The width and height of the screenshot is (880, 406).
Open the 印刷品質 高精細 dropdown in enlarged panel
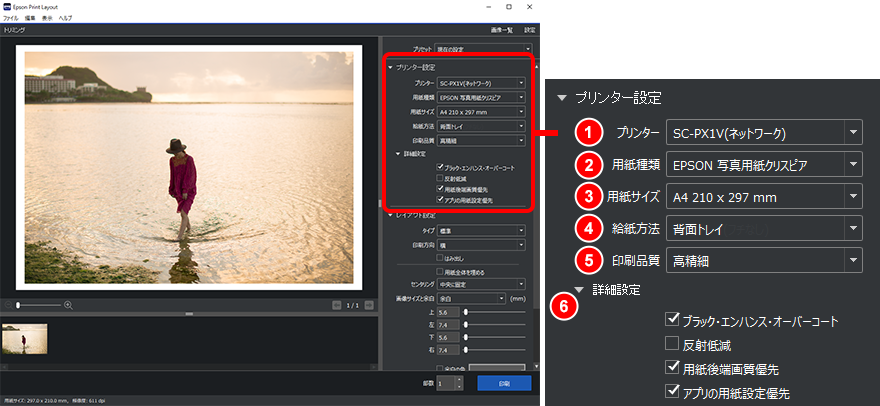tap(852, 261)
